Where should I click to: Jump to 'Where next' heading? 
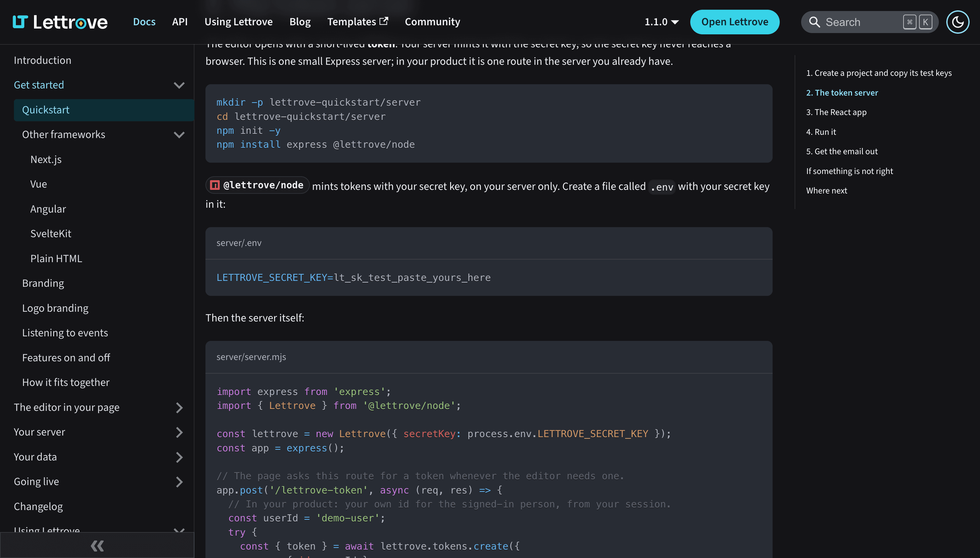(x=826, y=191)
